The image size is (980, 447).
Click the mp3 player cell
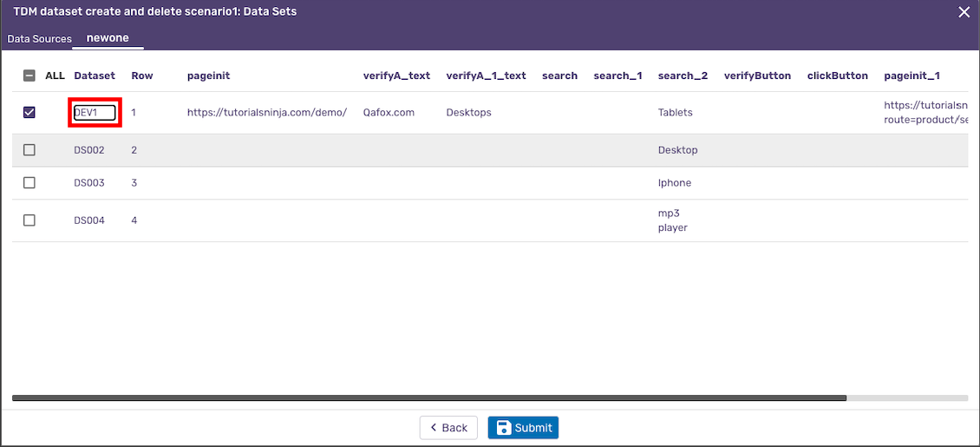[673, 220]
